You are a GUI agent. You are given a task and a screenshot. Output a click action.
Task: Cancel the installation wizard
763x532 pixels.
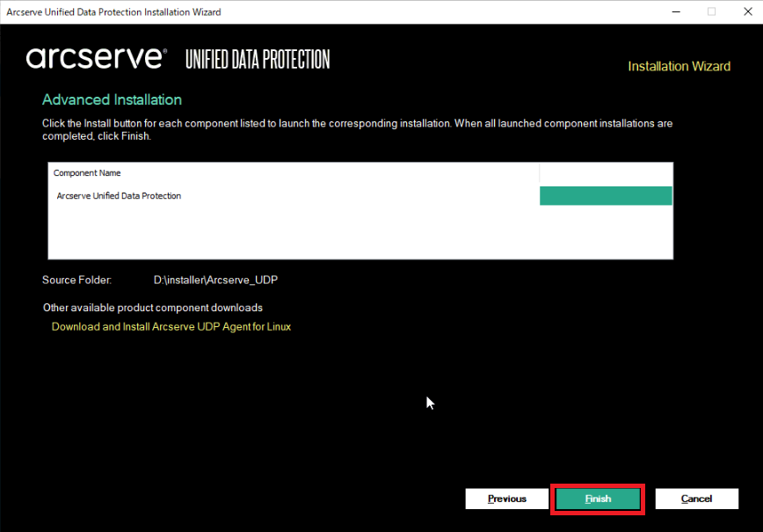[696, 499]
